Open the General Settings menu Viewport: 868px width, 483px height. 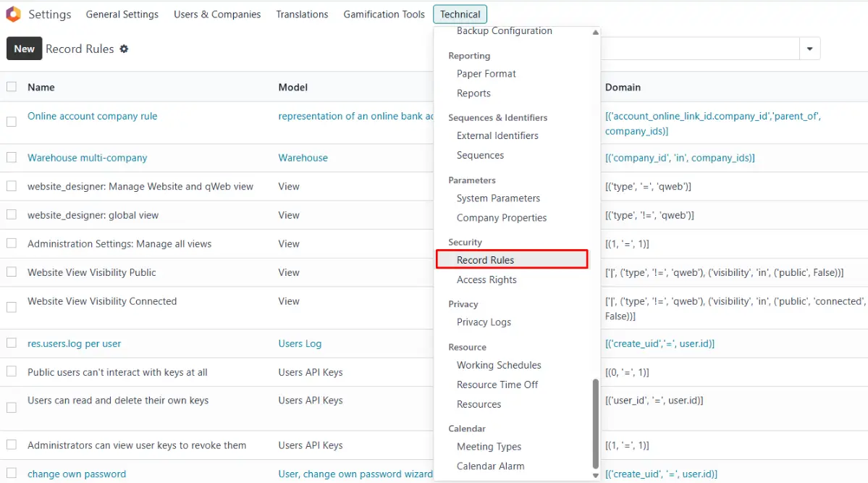(122, 14)
